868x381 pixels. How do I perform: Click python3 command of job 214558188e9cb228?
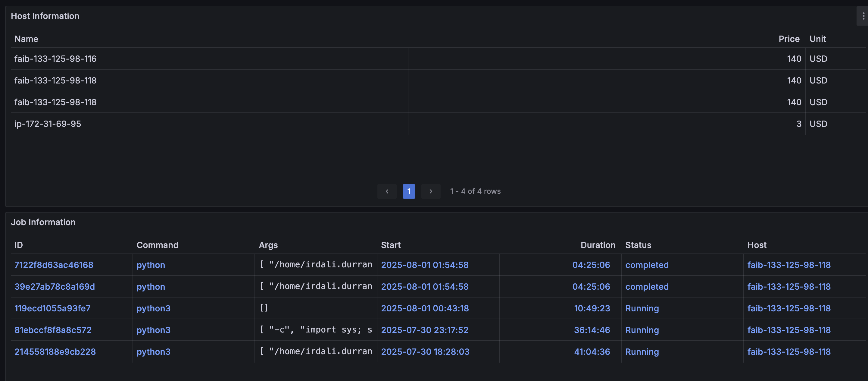(x=153, y=351)
